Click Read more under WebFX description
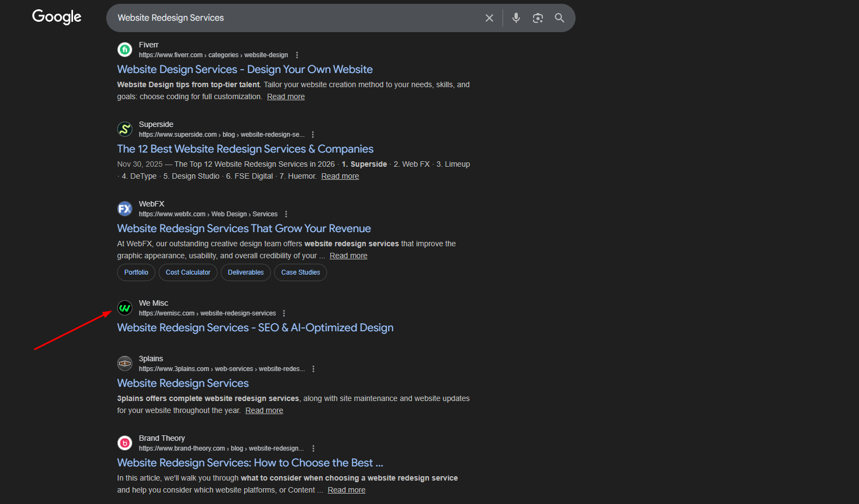Image resolution: width=859 pixels, height=504 pixels. tap(348, 256)
